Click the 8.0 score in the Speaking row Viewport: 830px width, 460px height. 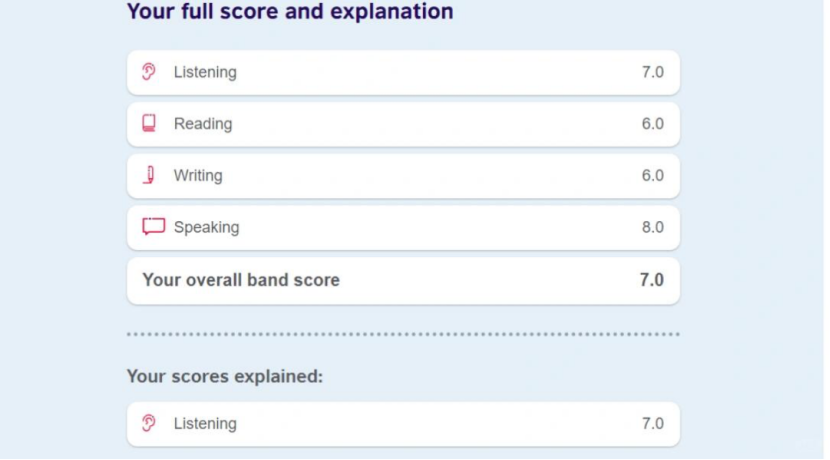pyautogui.click(x=653, y=227)
